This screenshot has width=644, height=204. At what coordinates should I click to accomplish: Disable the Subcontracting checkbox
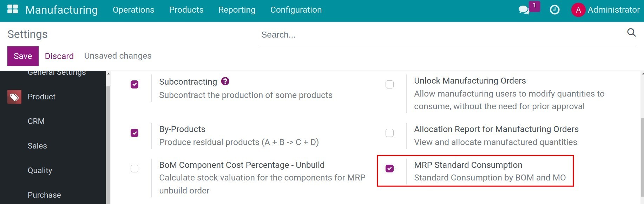point(134,85)
